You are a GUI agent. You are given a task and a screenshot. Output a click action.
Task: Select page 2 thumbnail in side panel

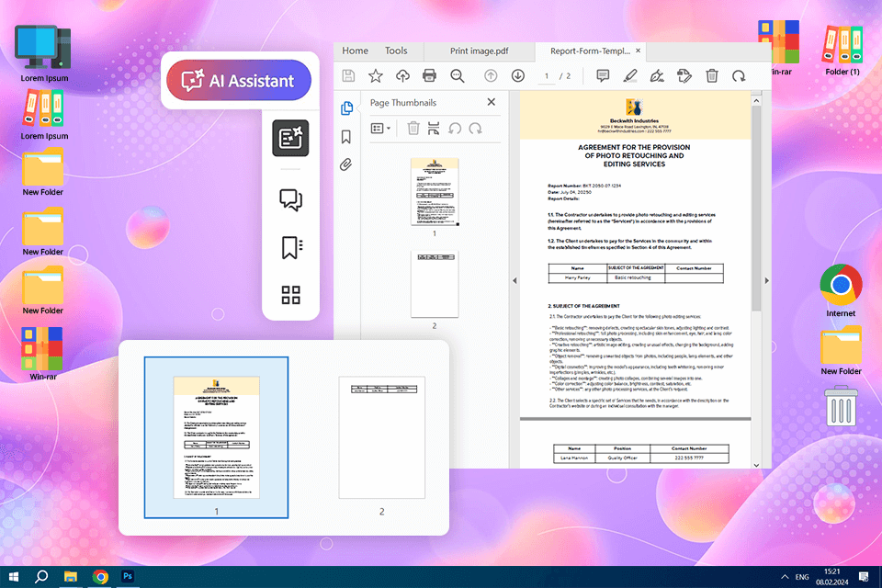coord(435,284)
